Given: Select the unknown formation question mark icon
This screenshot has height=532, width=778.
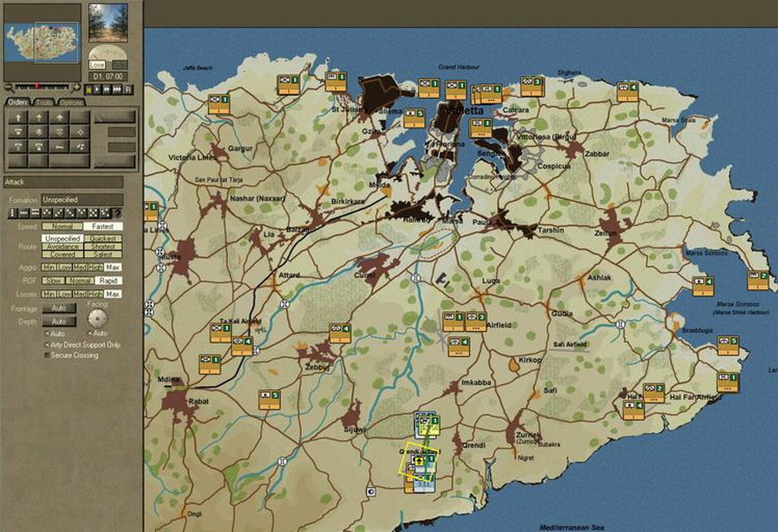Looking at the screenshot, I should click(117, 214).
